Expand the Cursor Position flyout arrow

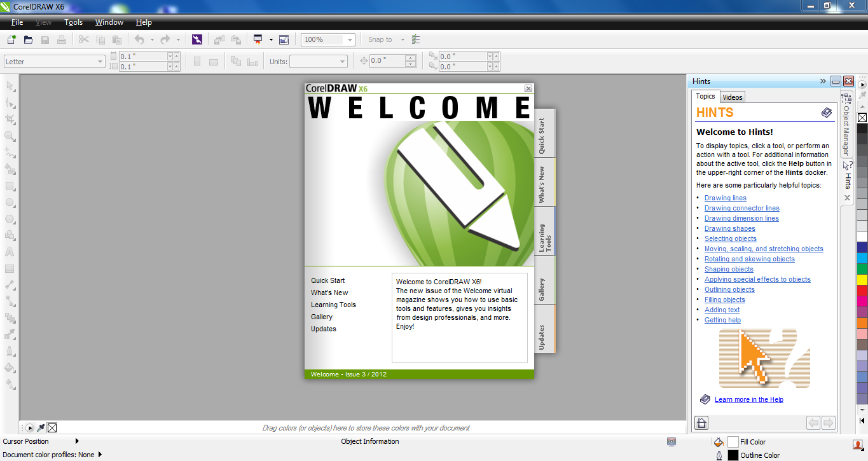[77, 441]
